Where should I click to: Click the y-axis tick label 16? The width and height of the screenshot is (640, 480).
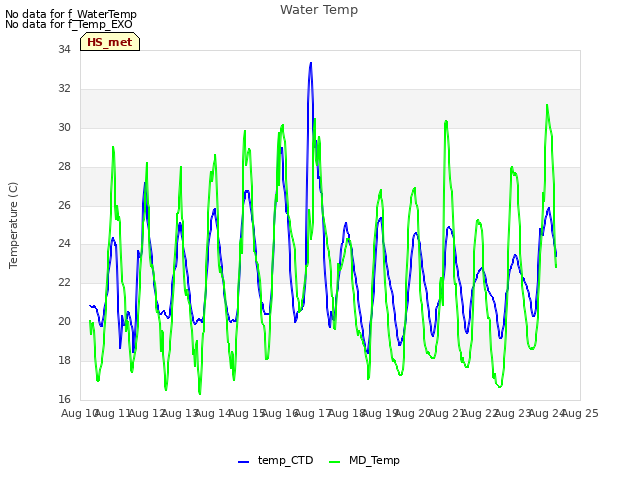(64, 399)
